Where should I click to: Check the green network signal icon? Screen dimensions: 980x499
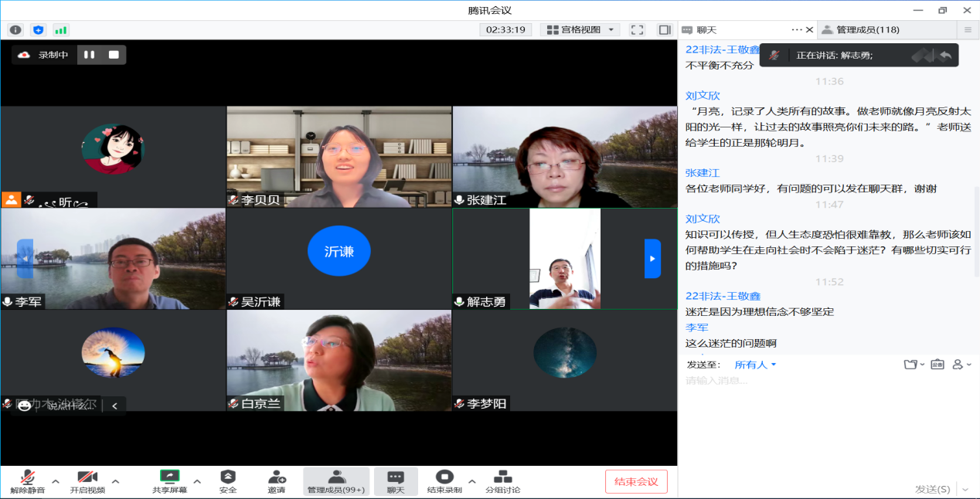click(60, 30)
